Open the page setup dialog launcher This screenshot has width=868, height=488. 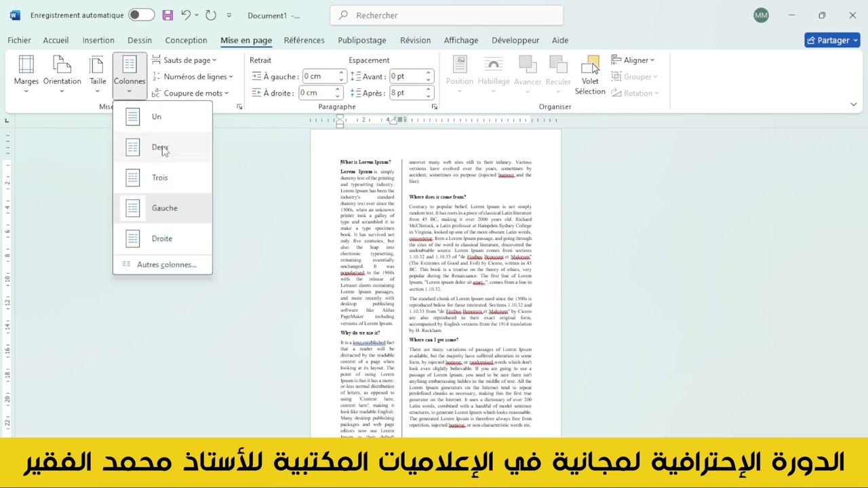239,107
